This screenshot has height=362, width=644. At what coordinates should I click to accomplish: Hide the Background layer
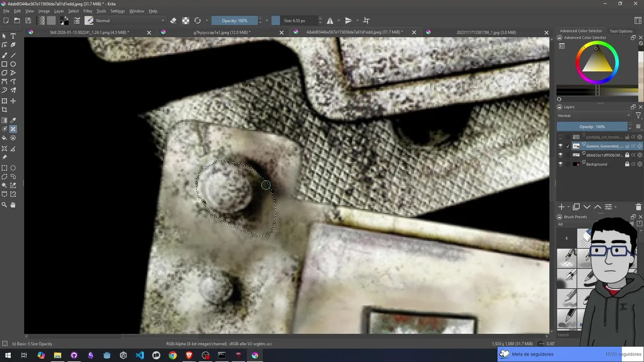pyautogui.click(x=560, y=164)
